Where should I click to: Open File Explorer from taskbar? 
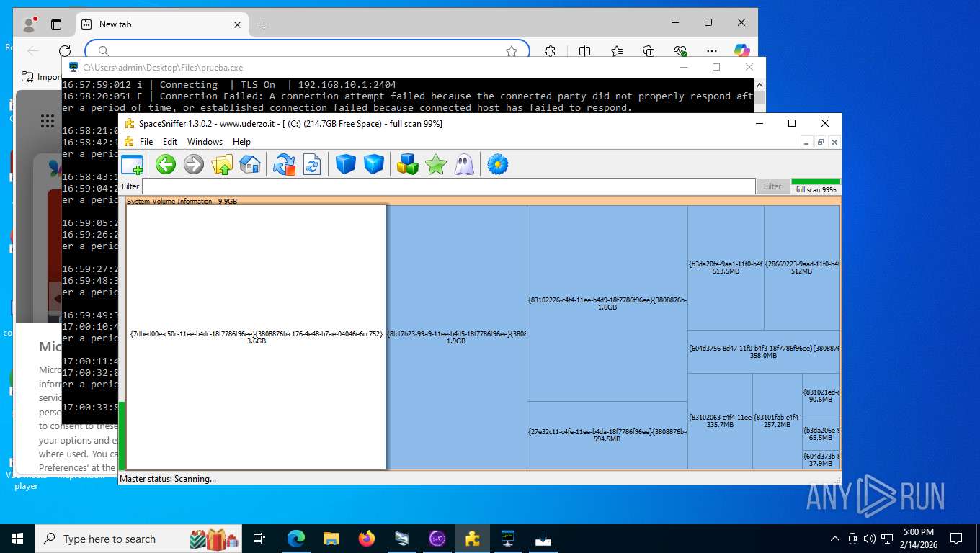331,539
